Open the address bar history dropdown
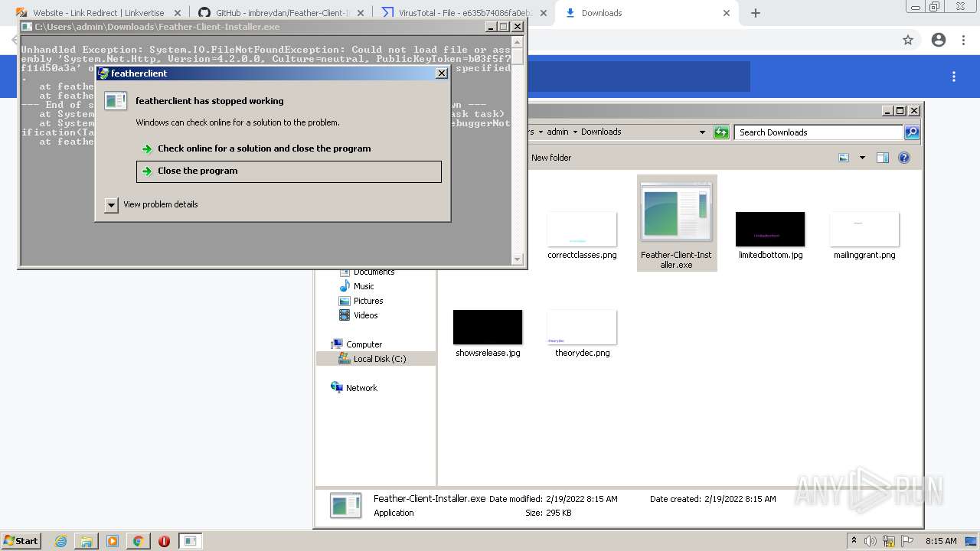Image resolution: width=980 pixels, height=551 pixels. (702, 132)
